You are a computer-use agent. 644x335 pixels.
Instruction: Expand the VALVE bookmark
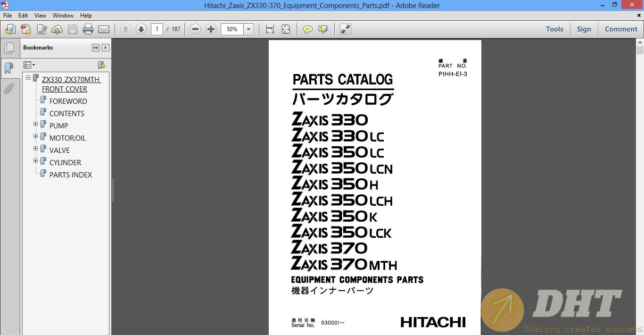pyautogui.click(x=36, y=149)
